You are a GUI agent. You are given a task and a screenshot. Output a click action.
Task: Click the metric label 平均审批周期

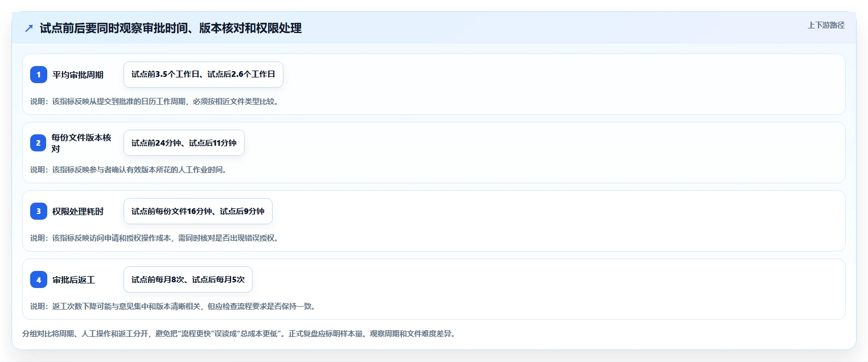click(x=78, y=75)
